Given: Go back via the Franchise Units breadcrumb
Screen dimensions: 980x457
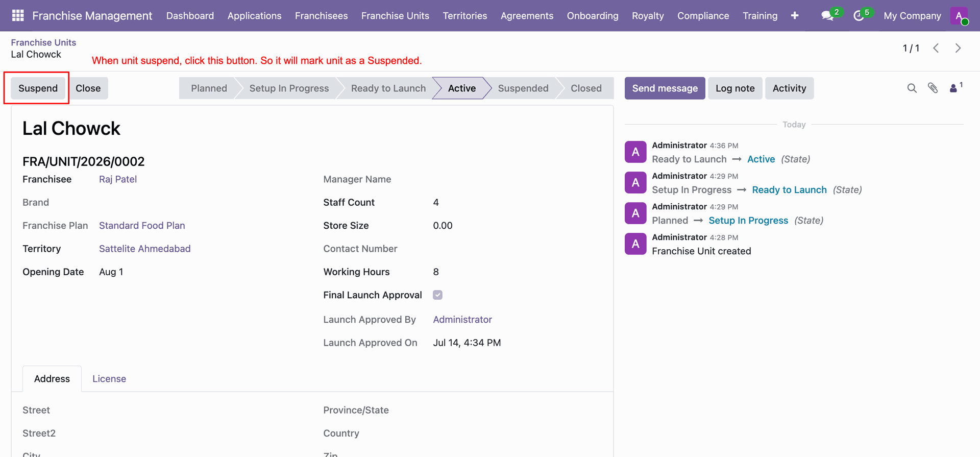Looking at the screenshot, I should [x=43, y=42].
